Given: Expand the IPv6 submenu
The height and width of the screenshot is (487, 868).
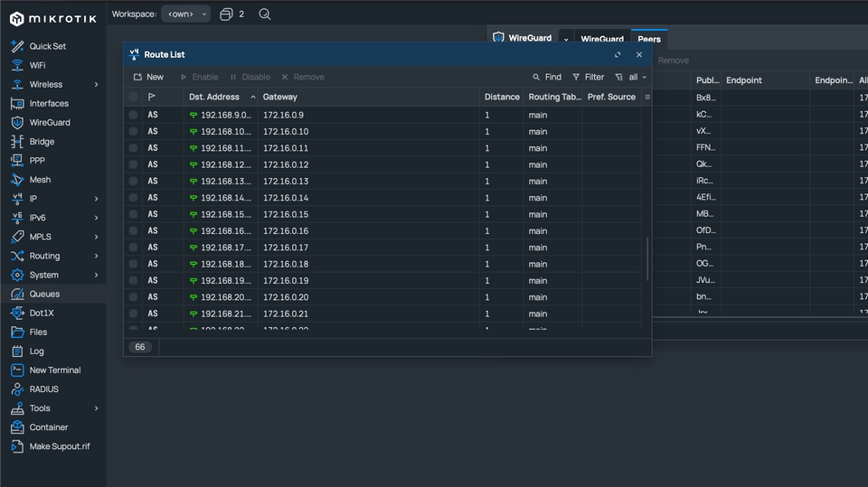Looking at the screenshot, I should [97, 218].
